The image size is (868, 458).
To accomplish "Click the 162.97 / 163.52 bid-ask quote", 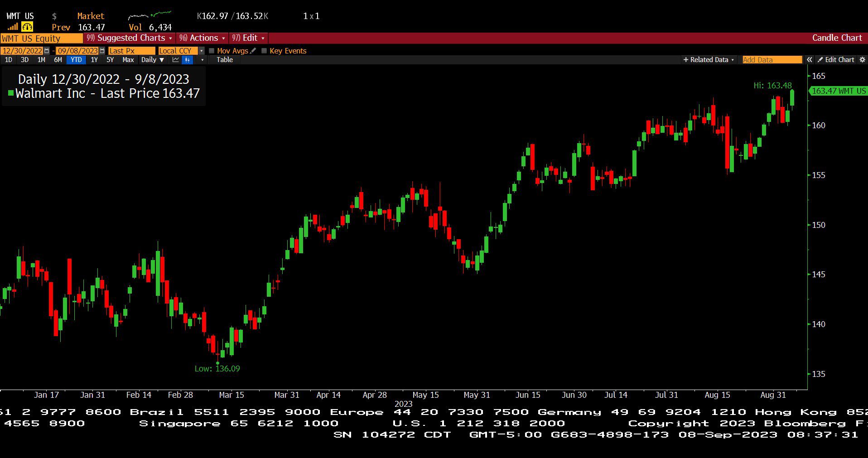I will pyautogui.click(x=233, y=16).
